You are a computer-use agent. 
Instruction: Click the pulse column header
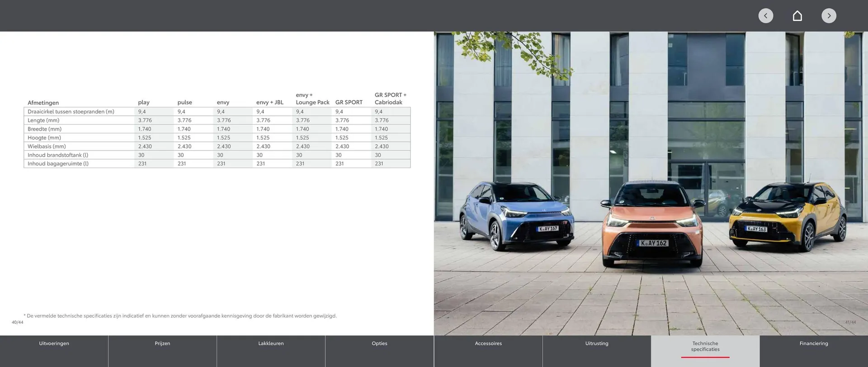pos(184,103)
